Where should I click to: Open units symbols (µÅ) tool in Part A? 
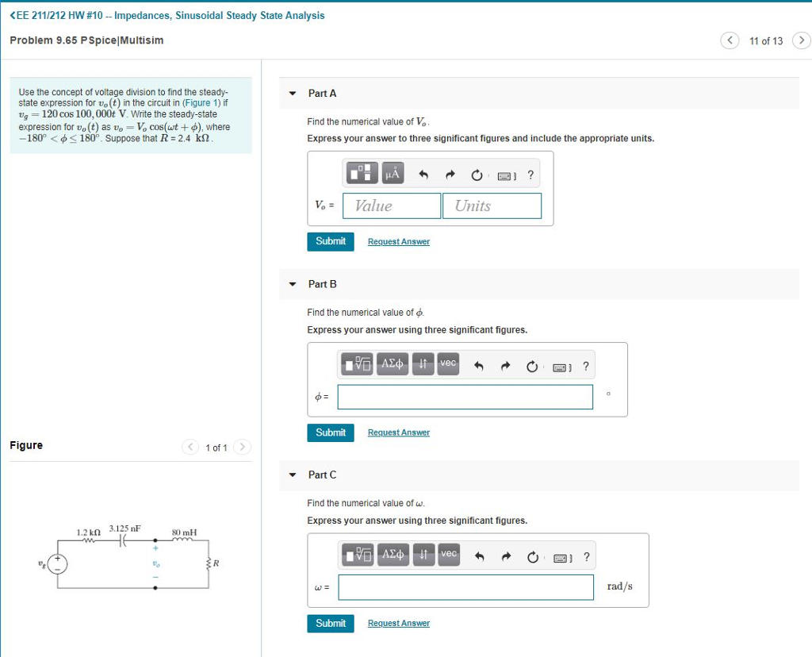point(393,173)
